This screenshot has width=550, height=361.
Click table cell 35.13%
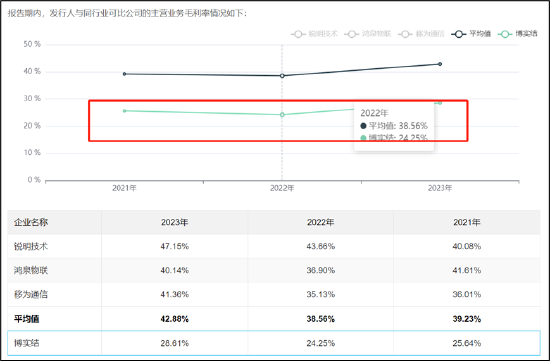(321, 294)
